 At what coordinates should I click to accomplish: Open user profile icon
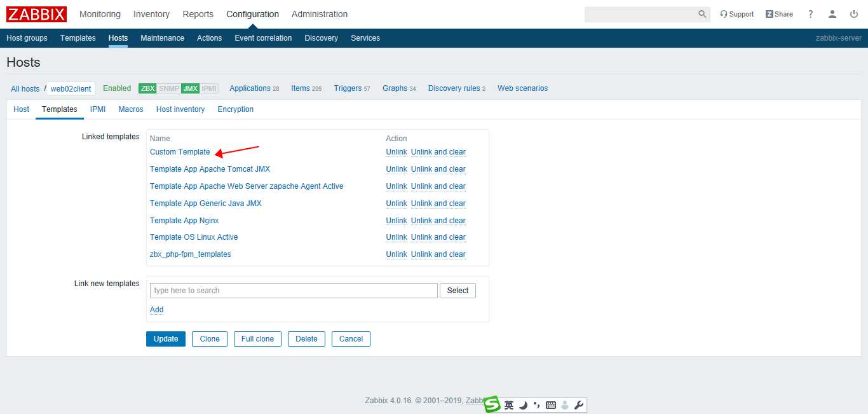coord(832,14)
